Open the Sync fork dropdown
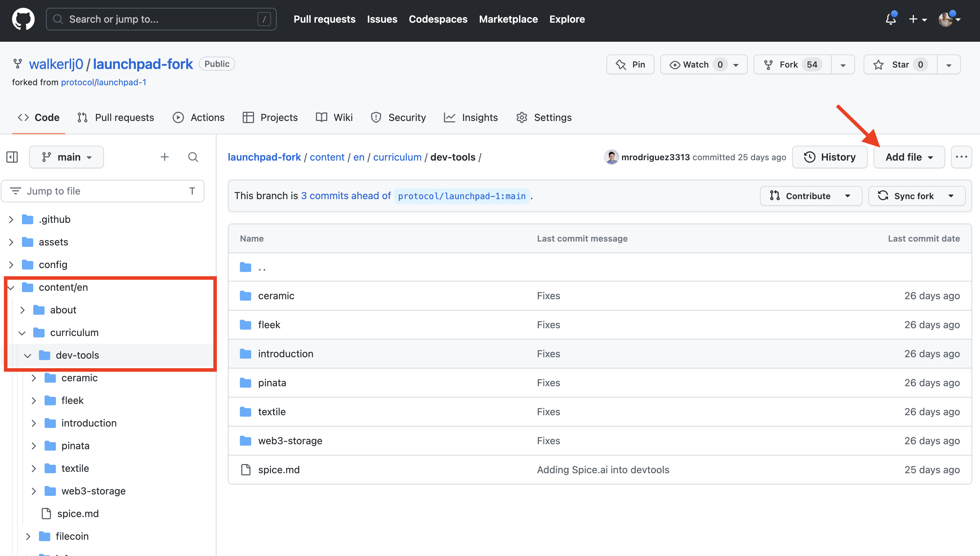980x556 pixels. click(917, 196)
